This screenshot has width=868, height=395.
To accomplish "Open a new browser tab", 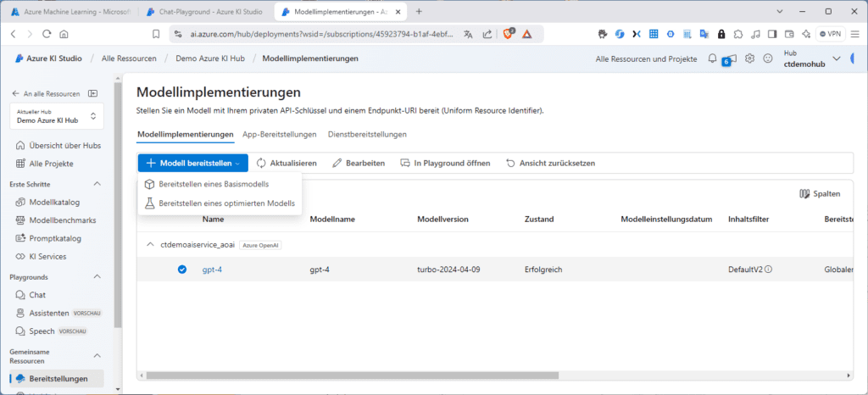I will point(419,11).
